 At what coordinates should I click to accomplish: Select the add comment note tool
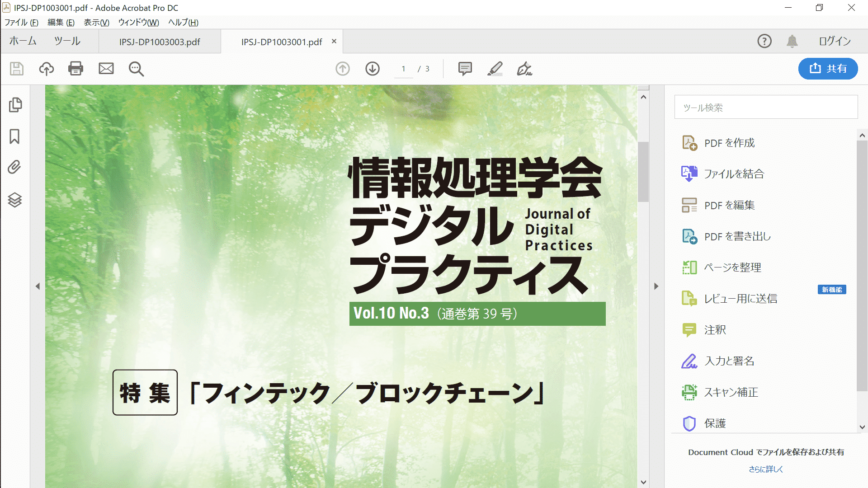pyautogui.click(x=465, y=69)
